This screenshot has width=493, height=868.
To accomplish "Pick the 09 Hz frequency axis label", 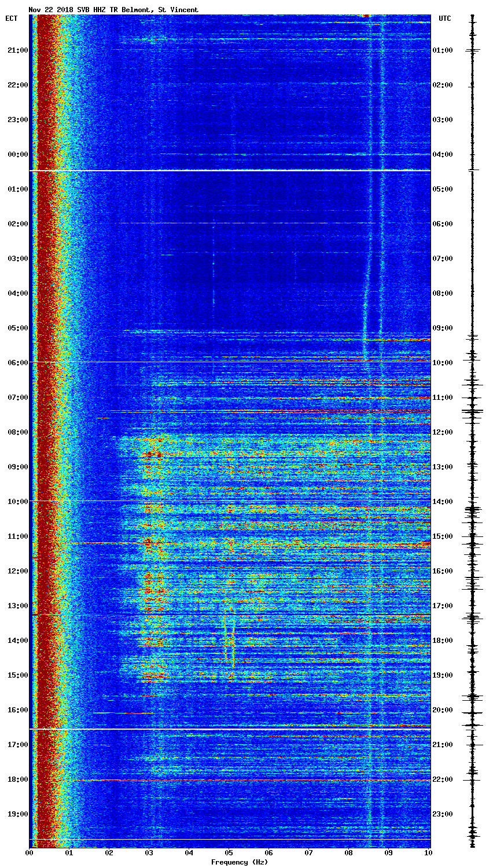I will coord(388,853).
